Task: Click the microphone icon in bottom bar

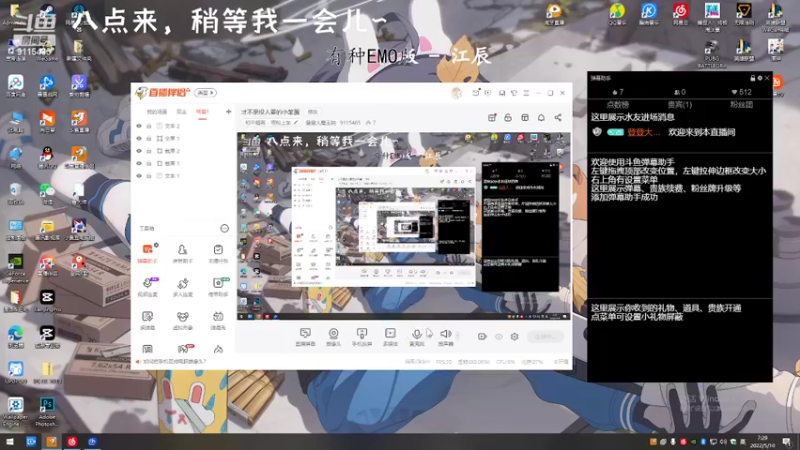Action: pos(417,335)
